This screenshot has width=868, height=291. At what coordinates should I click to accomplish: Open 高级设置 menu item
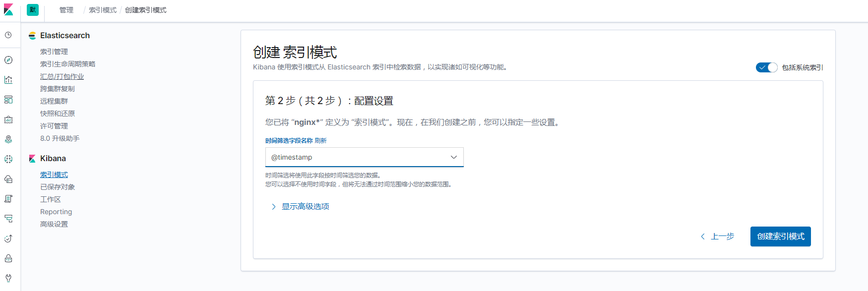(x=54, y=224)
